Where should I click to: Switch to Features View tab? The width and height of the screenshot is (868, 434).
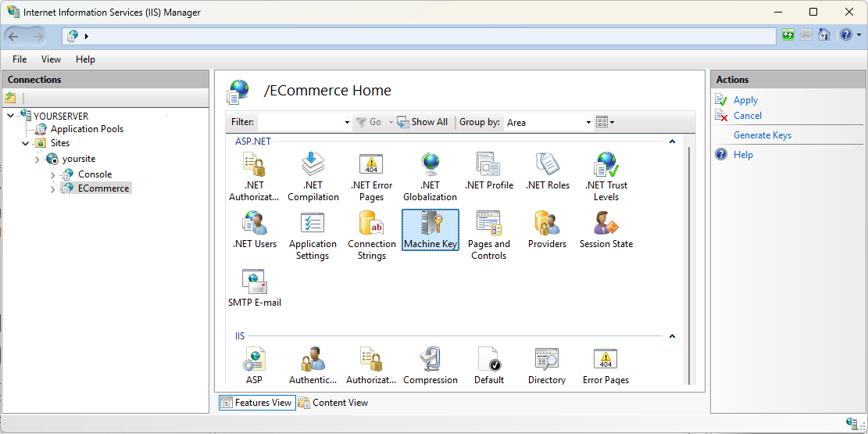pyautogui.click(x=257, y=403)
